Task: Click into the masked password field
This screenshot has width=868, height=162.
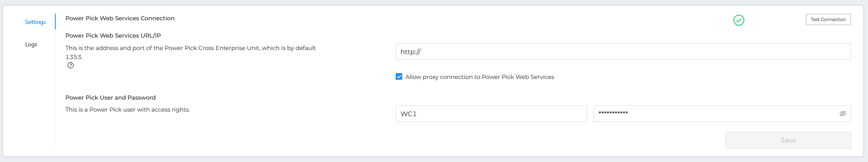Action: pyautogui.click(x=722, y=114)
